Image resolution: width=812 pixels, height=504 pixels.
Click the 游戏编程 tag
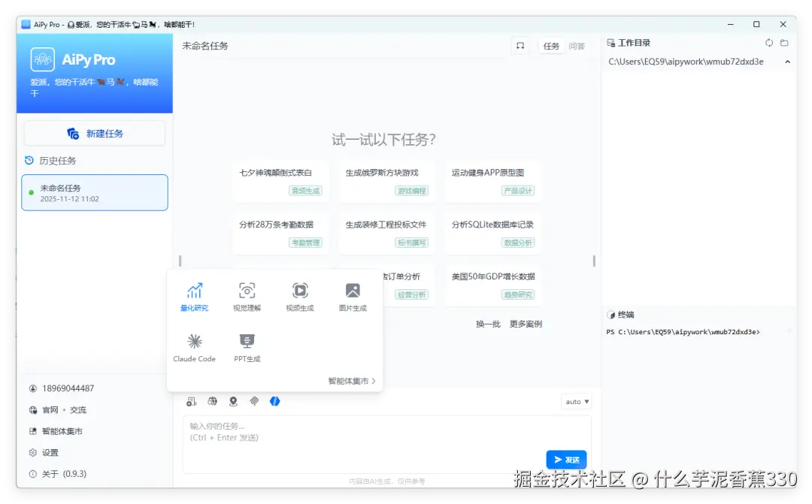pos(412,191)
